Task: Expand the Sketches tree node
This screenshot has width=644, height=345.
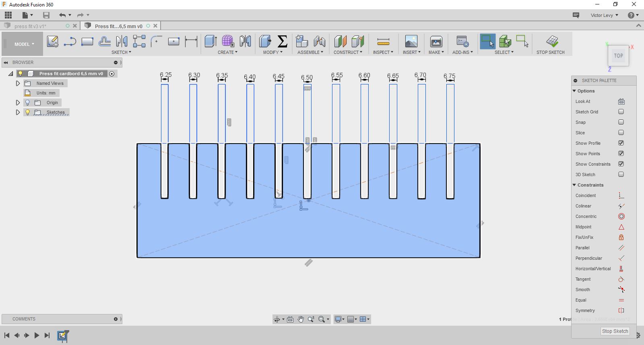Action: 18,112
